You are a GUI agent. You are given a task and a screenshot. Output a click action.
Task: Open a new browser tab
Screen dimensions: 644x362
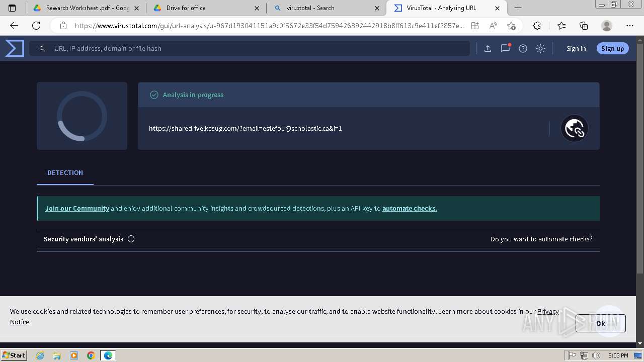pos(518,8)
